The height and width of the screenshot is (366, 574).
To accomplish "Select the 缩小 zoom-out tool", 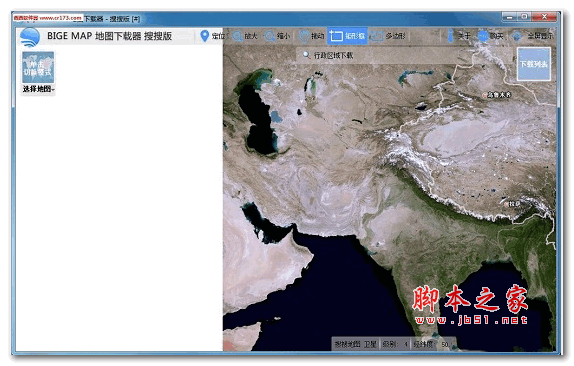I will 277,36.
